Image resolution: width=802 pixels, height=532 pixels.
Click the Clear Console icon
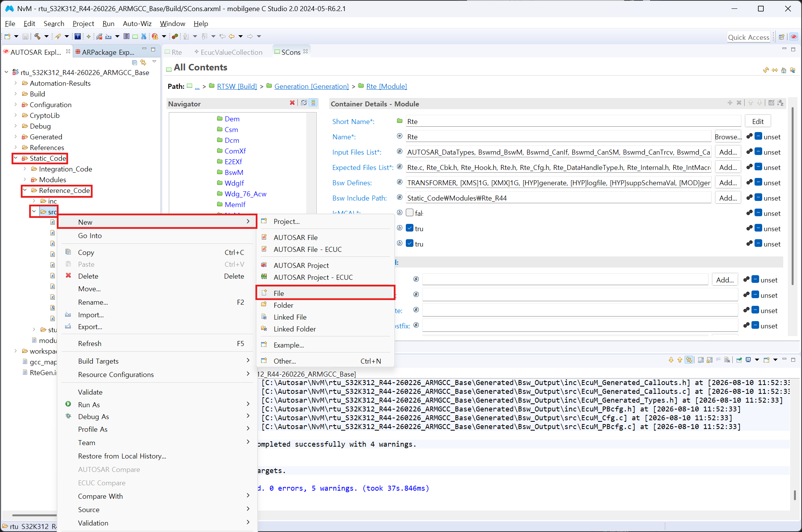click(727, 360)
